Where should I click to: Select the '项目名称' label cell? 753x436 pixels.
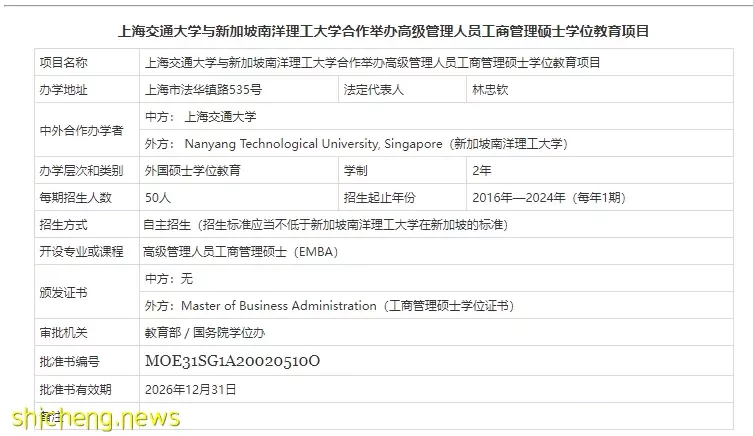pyautogui.click(x=87, y=62)
